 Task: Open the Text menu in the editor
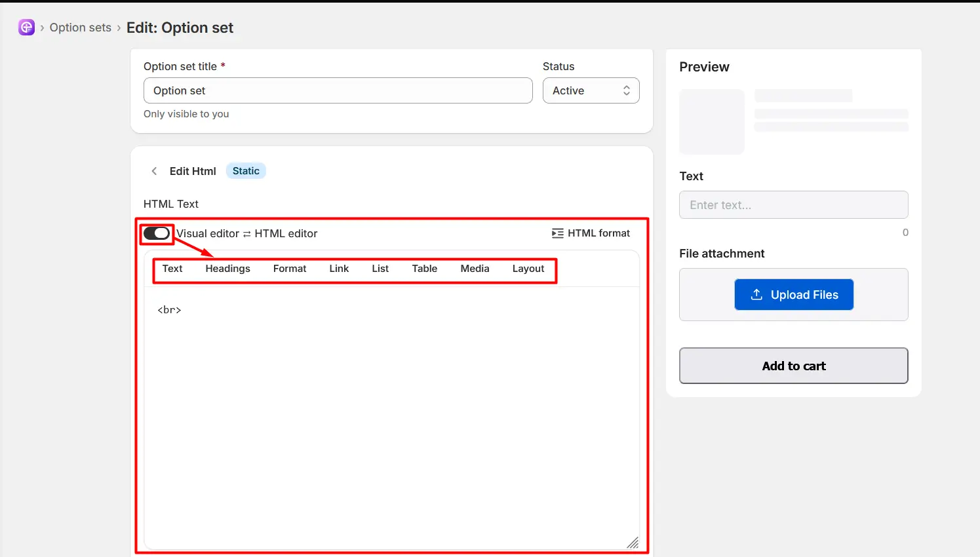172,269
